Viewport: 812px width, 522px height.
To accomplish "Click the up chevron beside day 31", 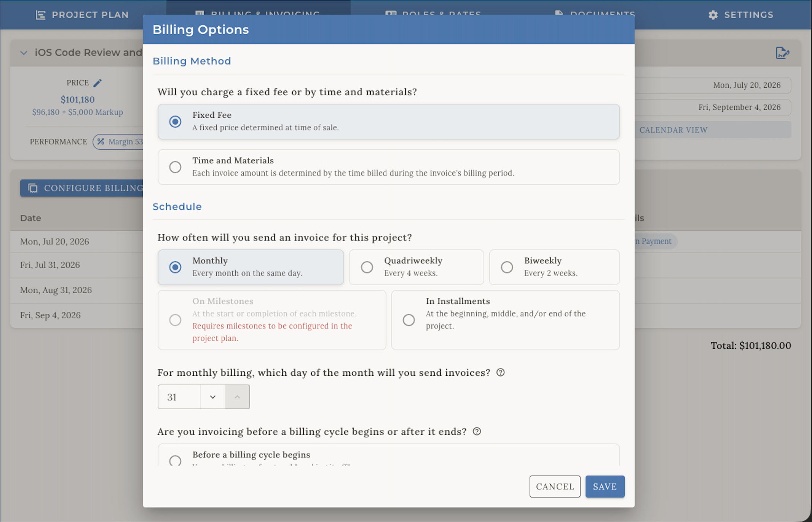I will pyautogui.click(x=237, y=397).
